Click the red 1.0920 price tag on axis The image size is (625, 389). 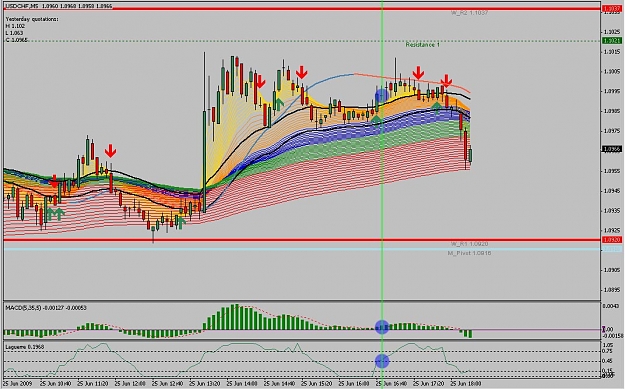point(612,240)
